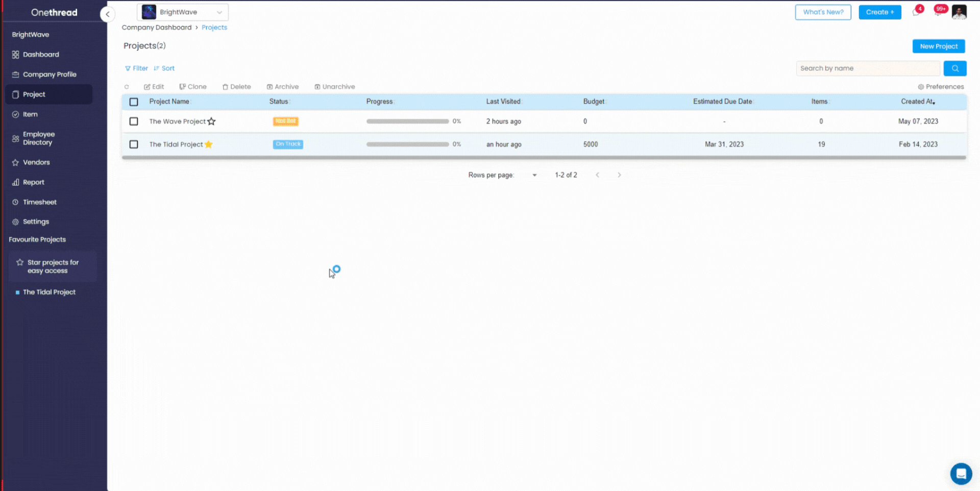Unstar The Tidal Project yellow star
This screenshot has height=491, width=980.
(x=208, y=144)
